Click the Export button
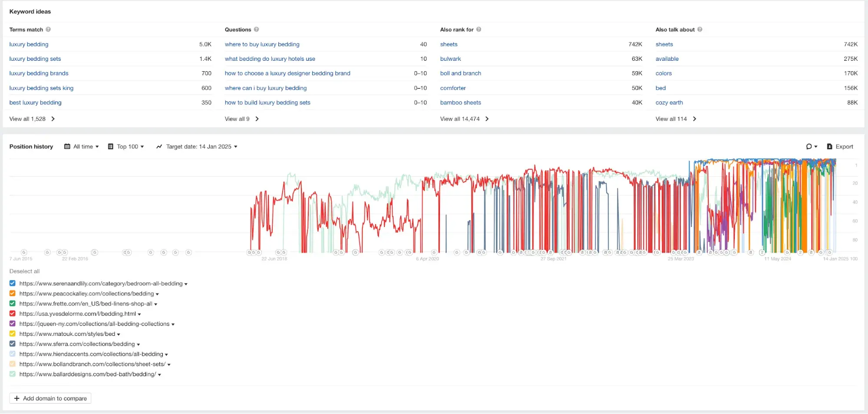 (840, 147)
